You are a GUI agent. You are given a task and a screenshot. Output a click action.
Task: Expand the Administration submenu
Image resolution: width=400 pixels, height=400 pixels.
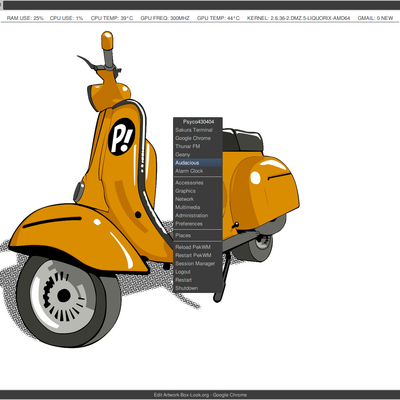point(198,216)
